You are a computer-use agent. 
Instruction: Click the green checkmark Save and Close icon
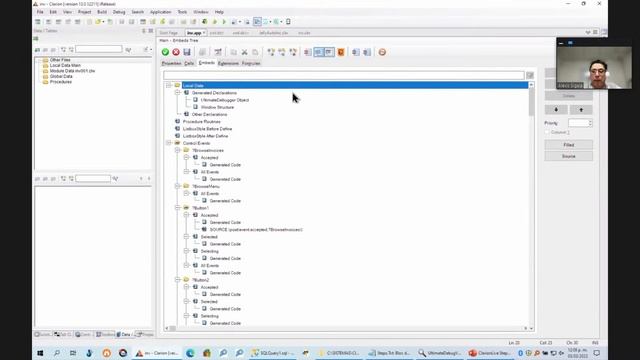tap(165, 52)
